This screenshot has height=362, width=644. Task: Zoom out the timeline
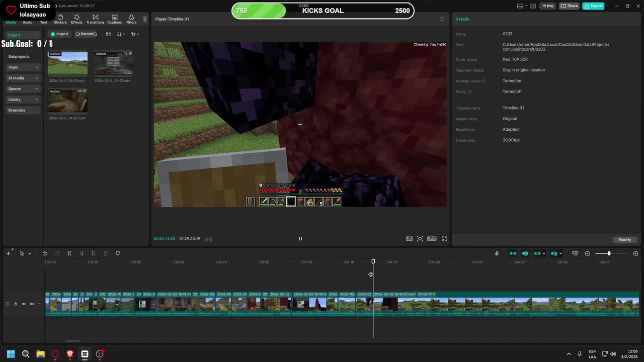587,253
